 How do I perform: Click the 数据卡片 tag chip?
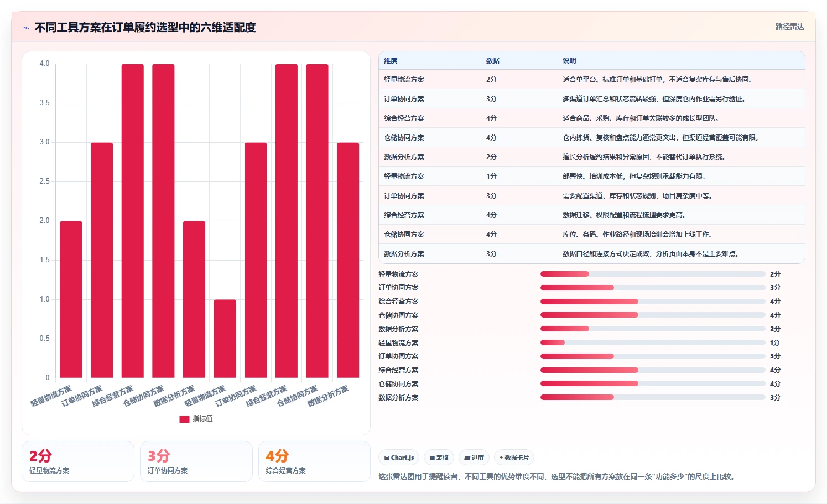pyautogui.click(x=514, y=458)
